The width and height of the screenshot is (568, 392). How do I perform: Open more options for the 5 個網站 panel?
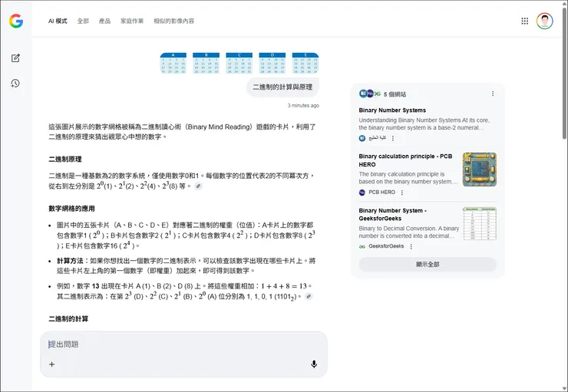[493, 94]
